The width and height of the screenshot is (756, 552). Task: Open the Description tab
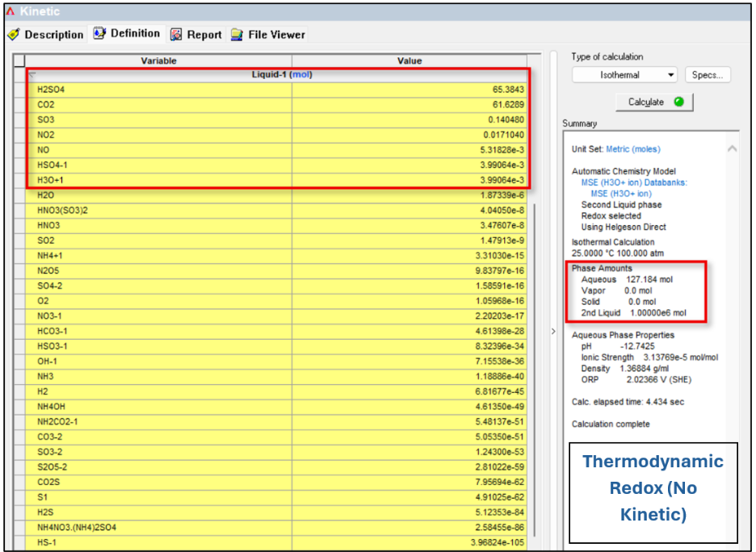tap(46, 35)
